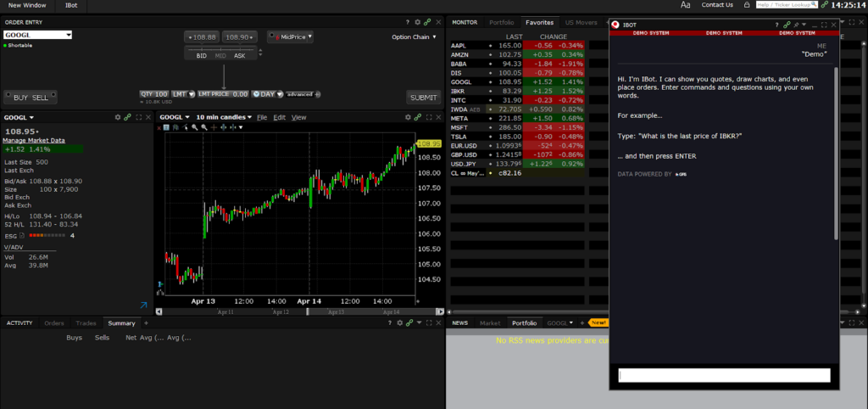Screen dimensions: 868x409
Task: Click Order Entry green chain link icon
Action: click(x=427, y=22)
